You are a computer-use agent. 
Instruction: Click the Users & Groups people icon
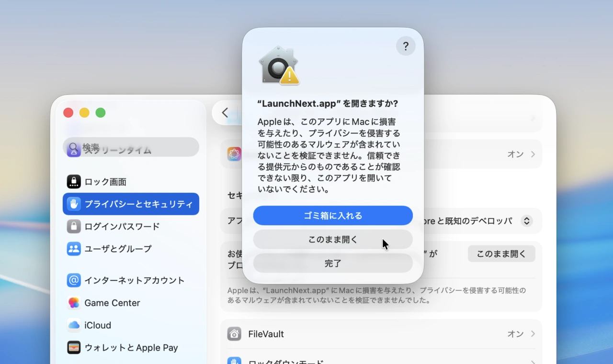(x=74, y=249)
